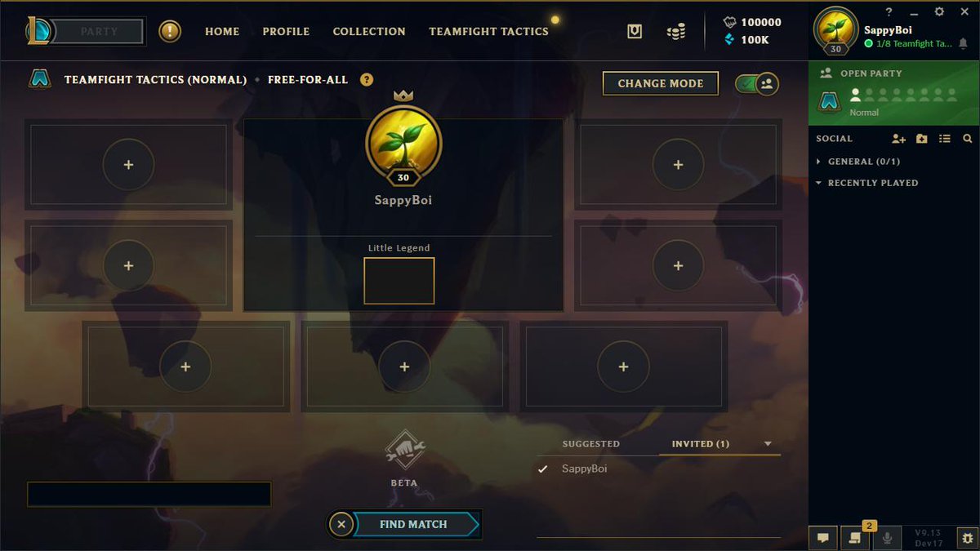The width and height of the screenshot is (980, 551).
Task: Open missions icon with badge 2
Action: click(x=855, y=537)
